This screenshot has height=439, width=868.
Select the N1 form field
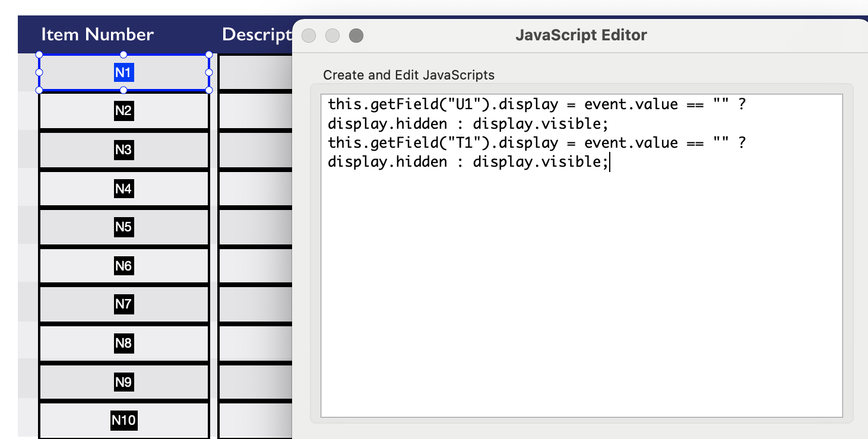[x=123, y=73]
